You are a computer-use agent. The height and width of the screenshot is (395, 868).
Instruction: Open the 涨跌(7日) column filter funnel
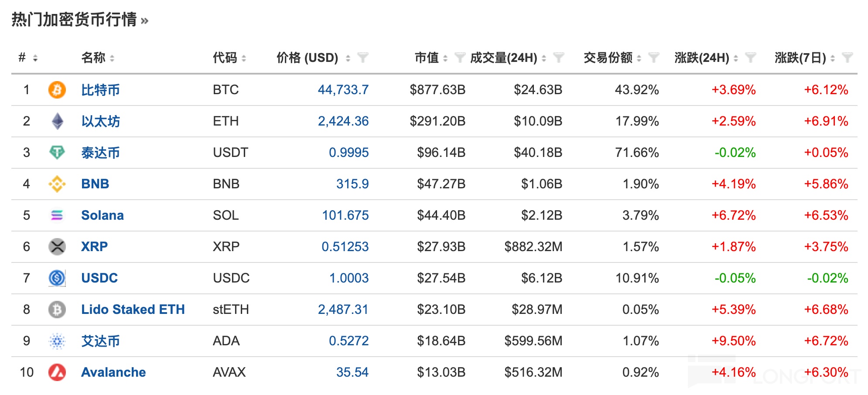847,58
